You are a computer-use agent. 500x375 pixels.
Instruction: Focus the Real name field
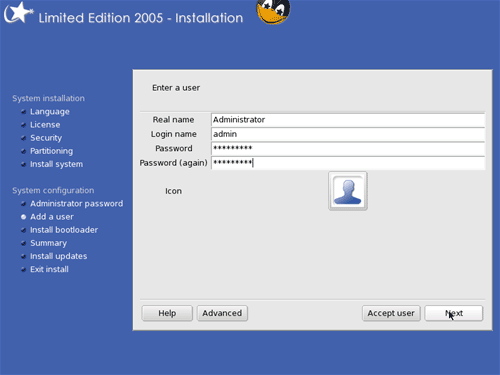click(348, 120)
